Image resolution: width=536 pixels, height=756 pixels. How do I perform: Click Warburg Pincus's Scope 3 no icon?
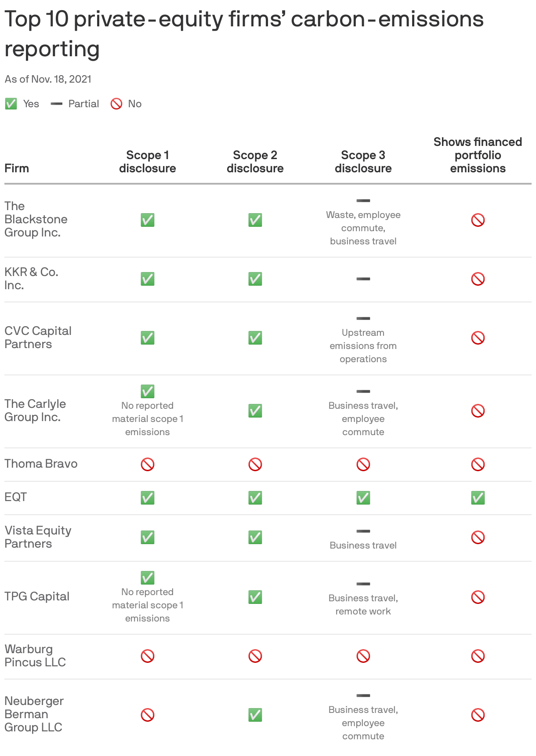click(363, 656)
